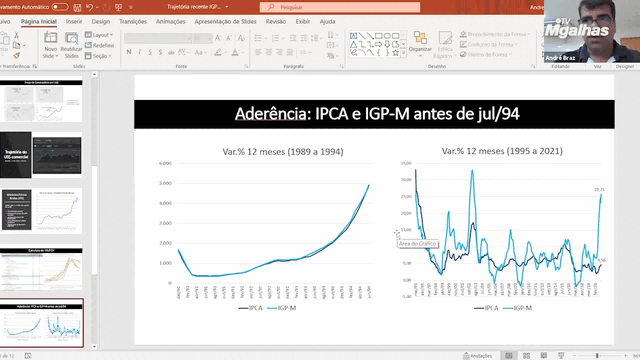Open the Revisão tab
Viewport: 640px width, 360px height.
click(276, 22)
